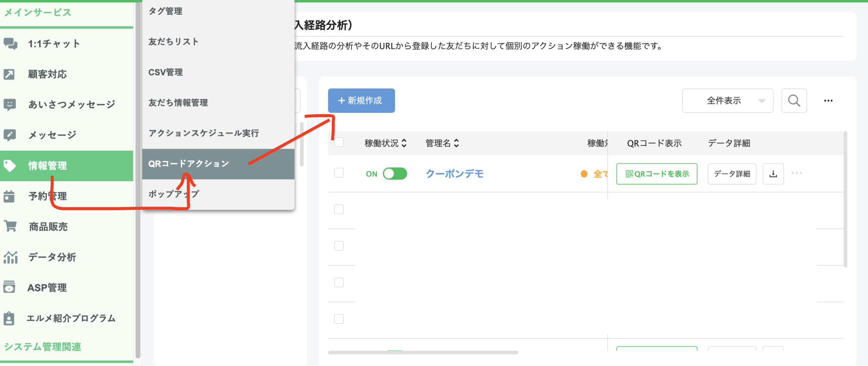
Task: Sort the table by 管理名 column
Action: (x=456, y=143)
